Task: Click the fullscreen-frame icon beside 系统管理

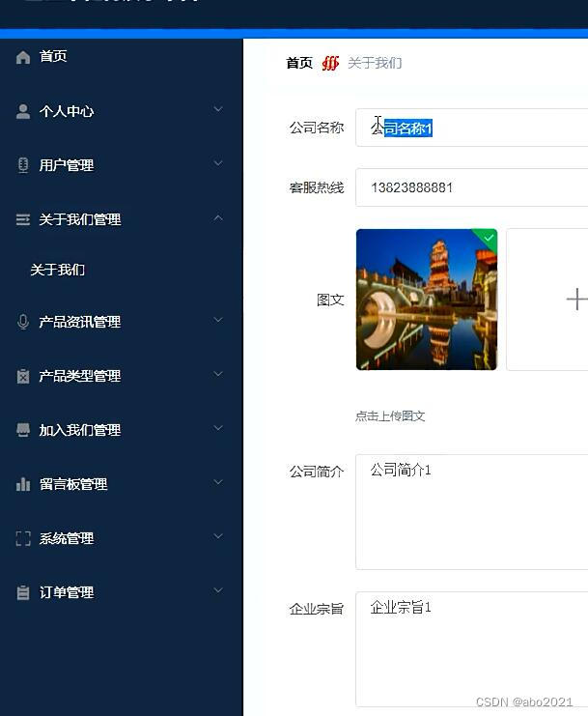Action: tap(23, 538)
